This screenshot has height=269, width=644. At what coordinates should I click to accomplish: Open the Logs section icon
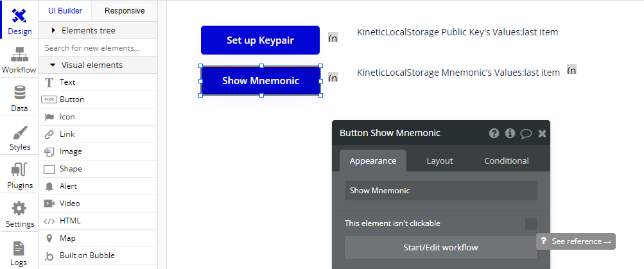19,248
